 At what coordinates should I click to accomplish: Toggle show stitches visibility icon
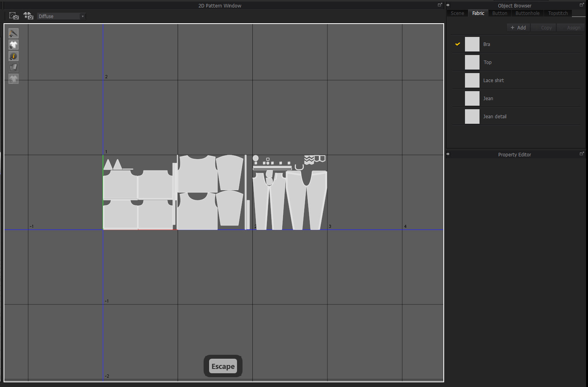click(13, 33)
